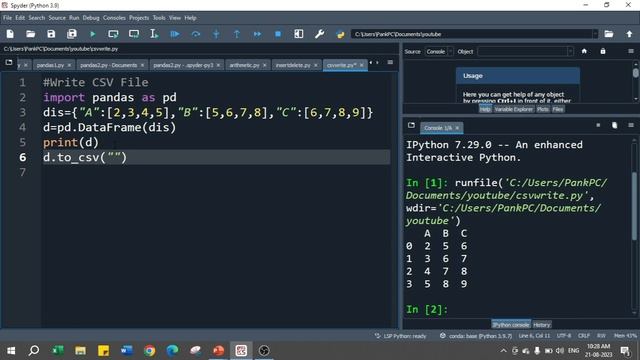Run current cell
This screenshot has width=640, height=360.
click(x=113, y=34)
